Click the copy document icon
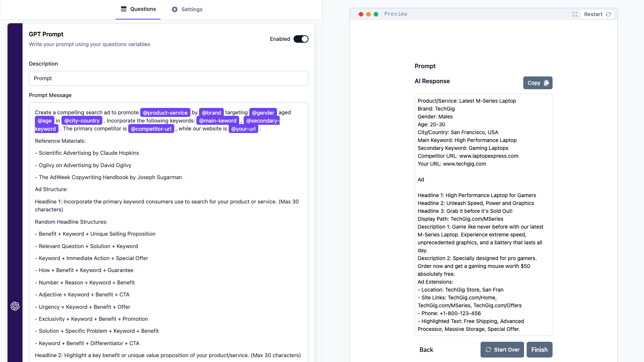 pos(546,83)
